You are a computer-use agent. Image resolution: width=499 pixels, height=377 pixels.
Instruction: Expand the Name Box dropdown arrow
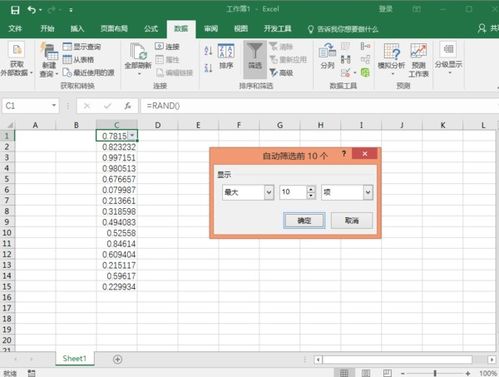(54, 106)
